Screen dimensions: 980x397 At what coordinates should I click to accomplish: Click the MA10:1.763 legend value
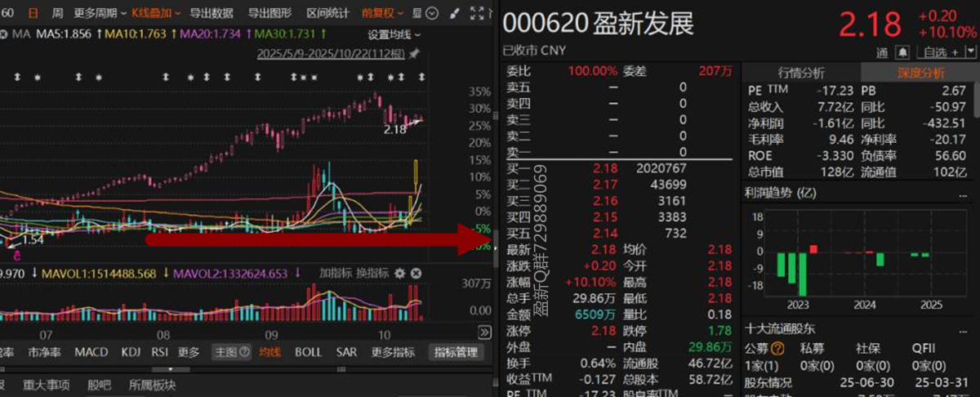tap(136, 34)
